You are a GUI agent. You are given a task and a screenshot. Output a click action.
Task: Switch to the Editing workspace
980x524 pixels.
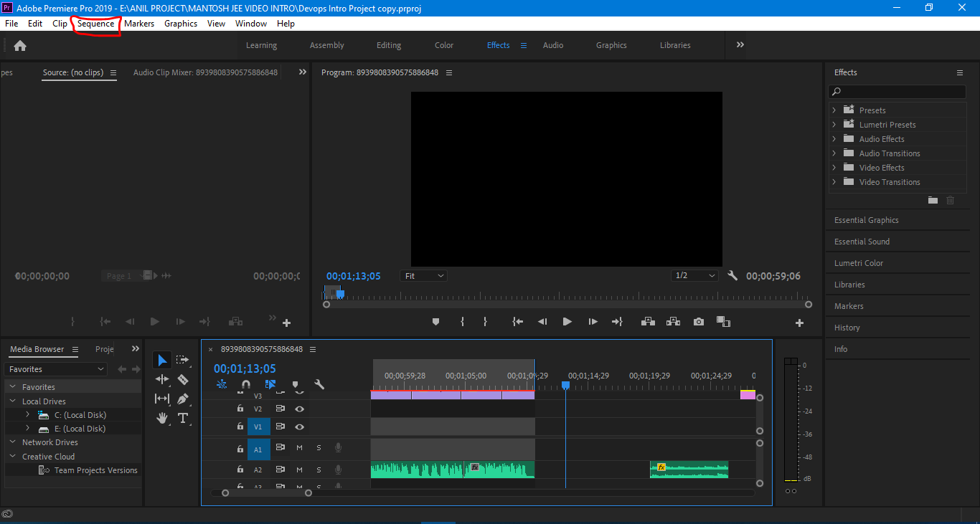coord(389,45)
